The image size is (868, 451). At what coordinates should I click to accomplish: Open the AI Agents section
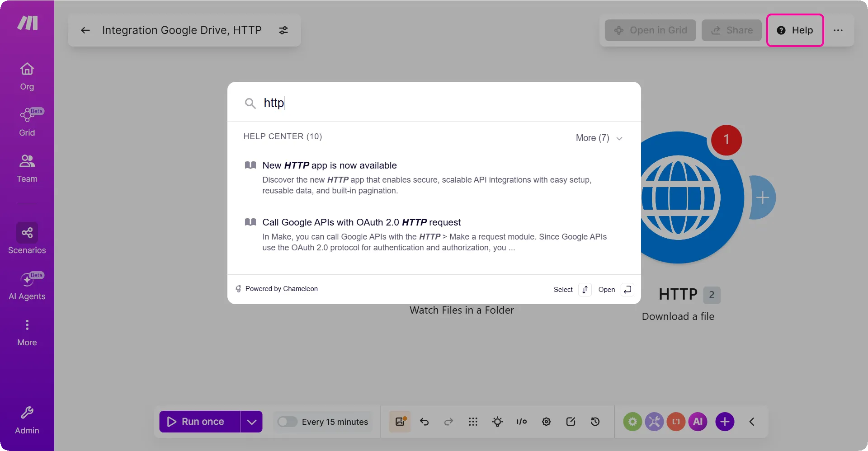(27, 286)
